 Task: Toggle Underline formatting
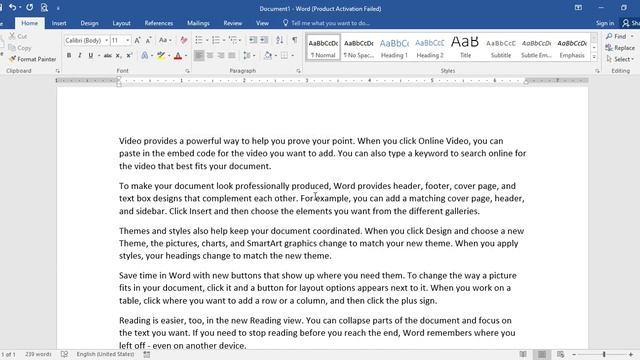(x=90, y=56)
